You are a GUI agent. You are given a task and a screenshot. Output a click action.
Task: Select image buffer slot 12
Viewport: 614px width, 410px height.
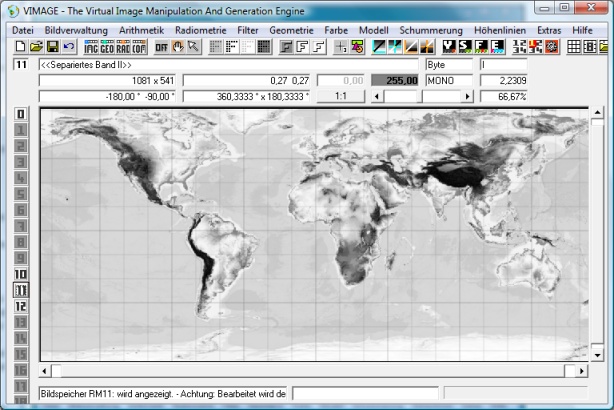click(20, 306)
